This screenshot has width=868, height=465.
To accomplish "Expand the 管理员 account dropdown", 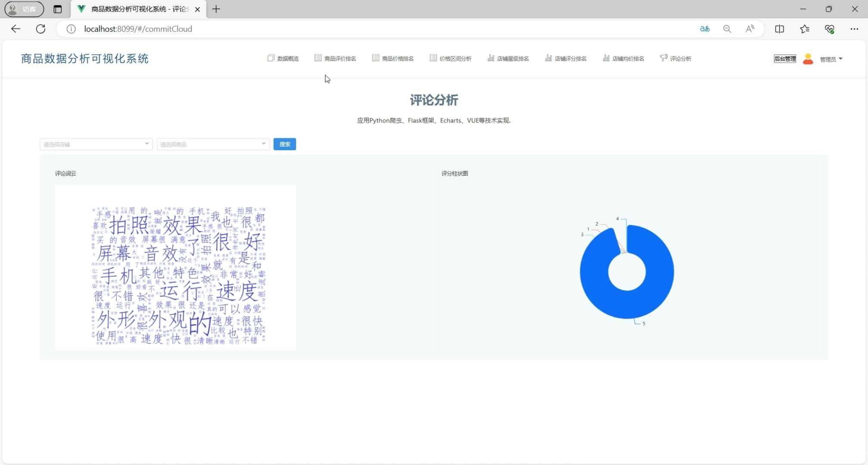I will click(x=831, y=59).
